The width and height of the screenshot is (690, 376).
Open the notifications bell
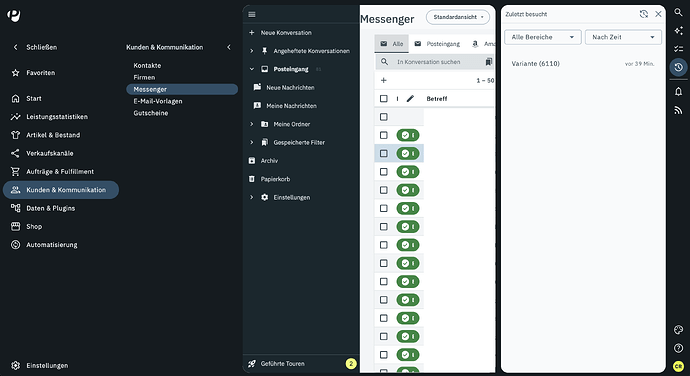pos(678,91)
